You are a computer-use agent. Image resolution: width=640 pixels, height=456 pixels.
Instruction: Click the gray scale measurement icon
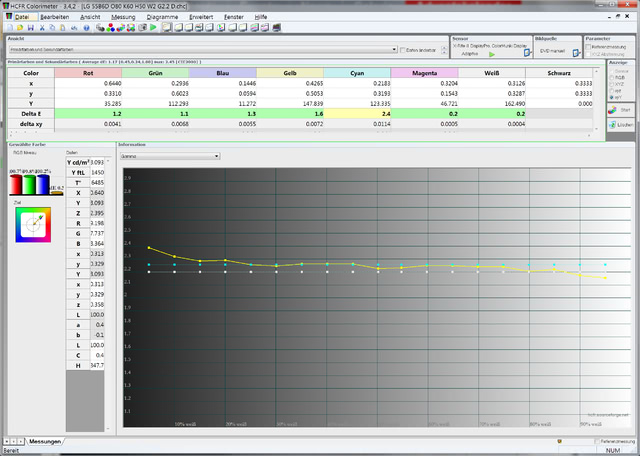click(x=100, y=28)
